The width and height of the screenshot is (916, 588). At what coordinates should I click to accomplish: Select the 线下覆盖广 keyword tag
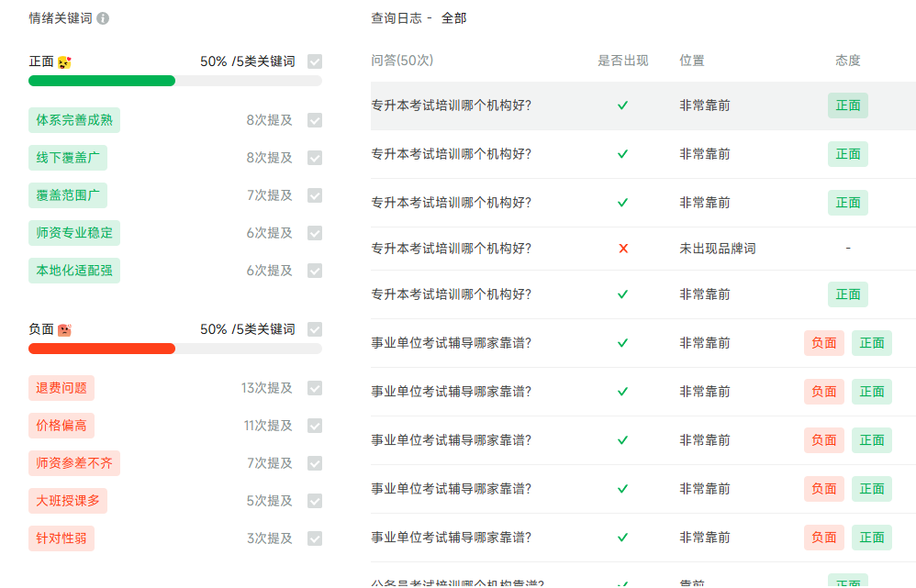click(68, 158)
